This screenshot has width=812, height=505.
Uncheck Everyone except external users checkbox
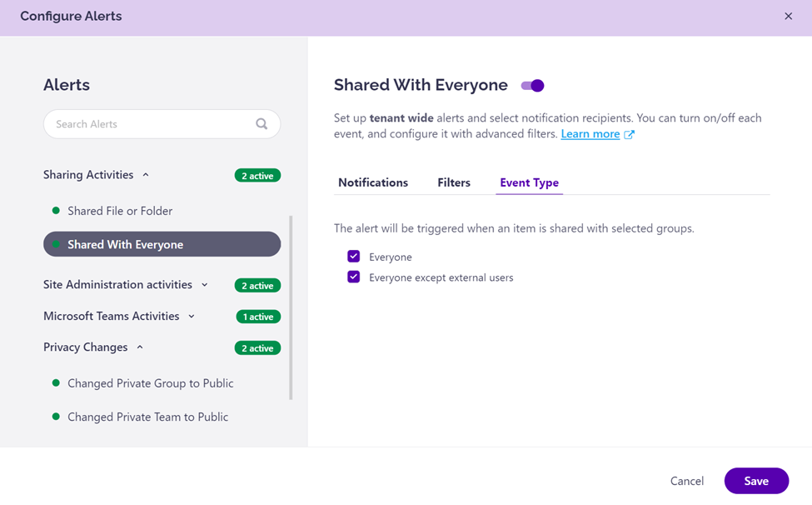click(354, 277)
